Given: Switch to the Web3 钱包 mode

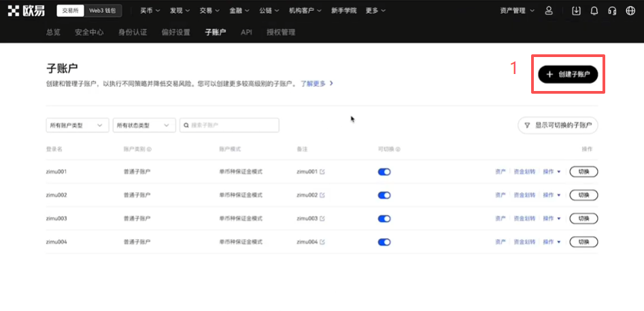Looking at the screenshot, I should tap(103, 11).
